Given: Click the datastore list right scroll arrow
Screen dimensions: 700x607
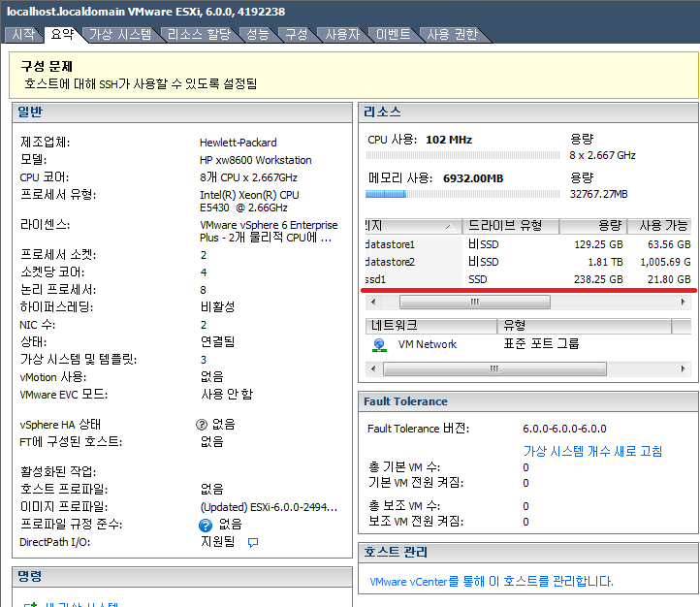Looking at the screenshot, I should pos(684,303).
